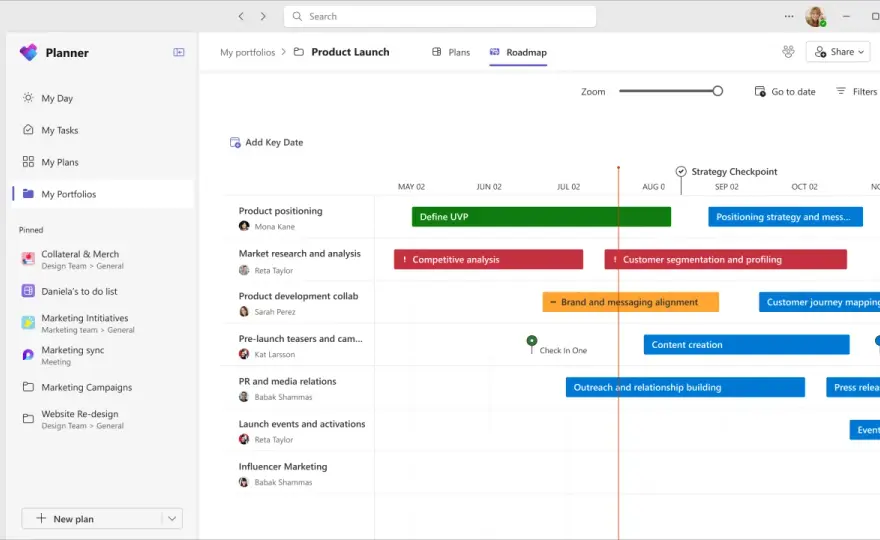Open the Share dropdown
880x540 pixels.
point(838,52)
